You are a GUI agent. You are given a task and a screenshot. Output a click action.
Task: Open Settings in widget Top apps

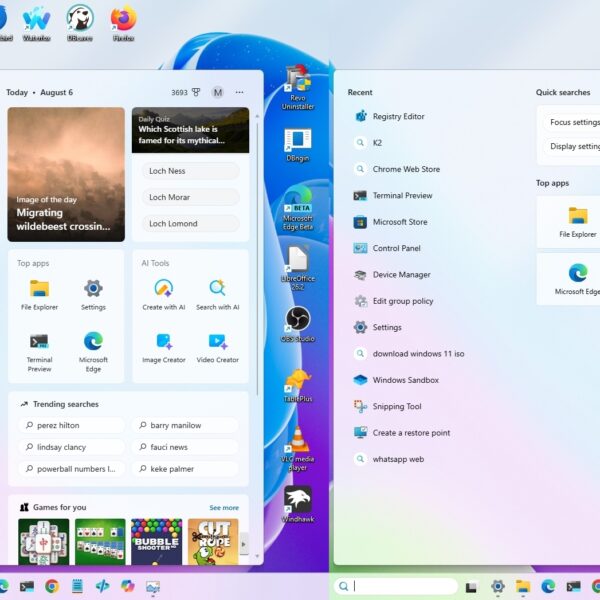pyautogui.click(x=93, y=295)
